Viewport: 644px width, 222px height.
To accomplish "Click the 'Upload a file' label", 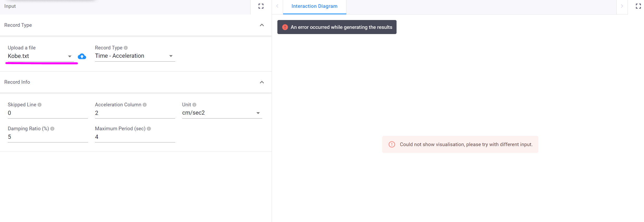I will (22, 48).
